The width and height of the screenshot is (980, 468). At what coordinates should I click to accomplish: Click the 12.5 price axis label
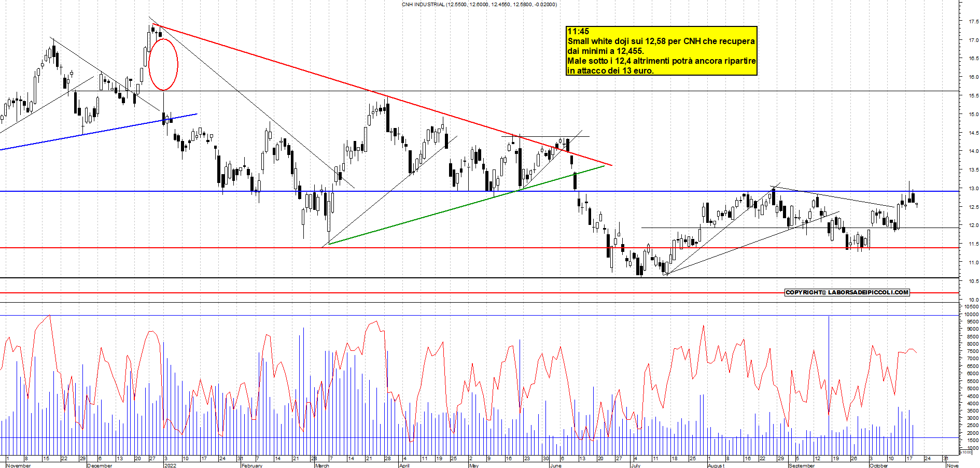pos(973,207)
